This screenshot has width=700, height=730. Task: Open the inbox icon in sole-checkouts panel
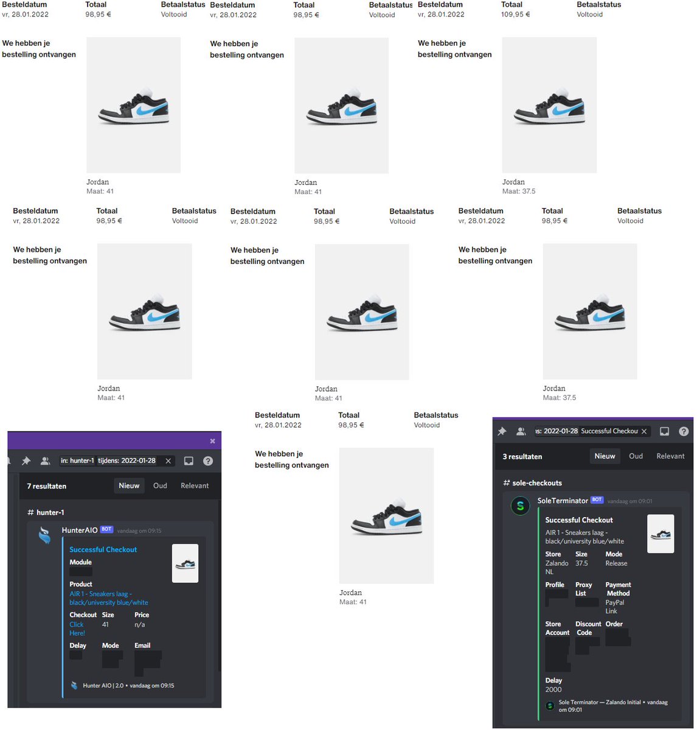(664, 431)
